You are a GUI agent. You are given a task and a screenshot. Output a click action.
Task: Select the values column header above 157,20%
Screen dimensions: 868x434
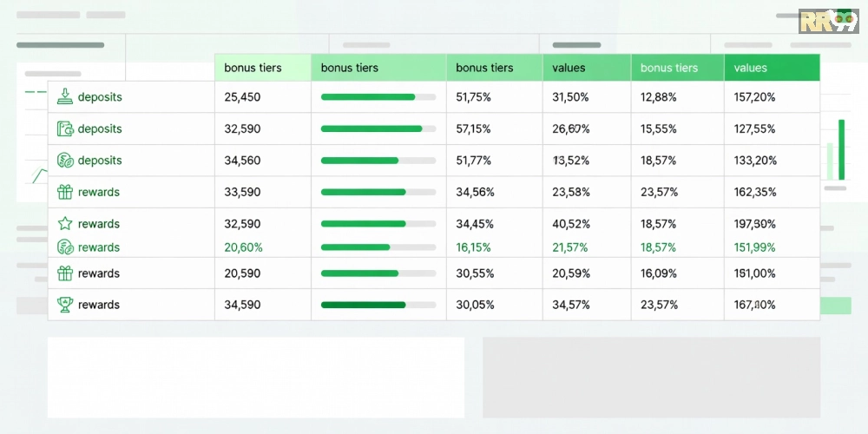pos(750,68)
